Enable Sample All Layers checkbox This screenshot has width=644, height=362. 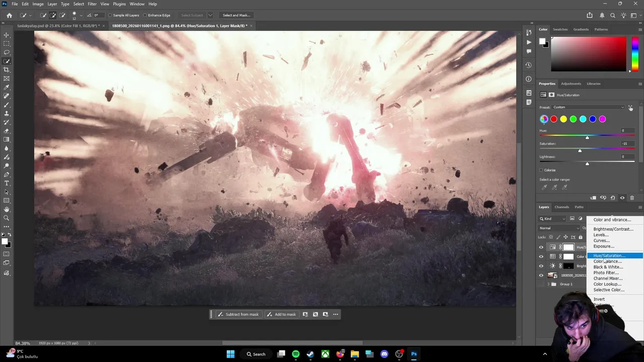pos(111,15)
